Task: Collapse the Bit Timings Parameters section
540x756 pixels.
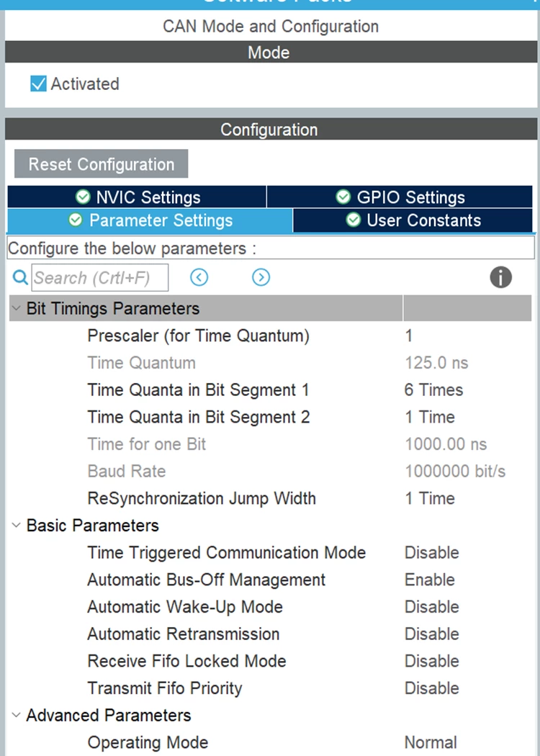Action: [x=17, y=308]
